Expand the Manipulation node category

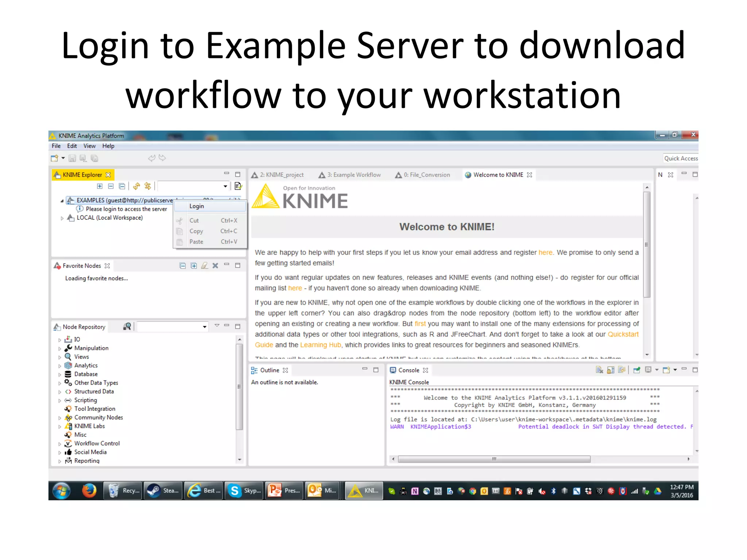60,349
